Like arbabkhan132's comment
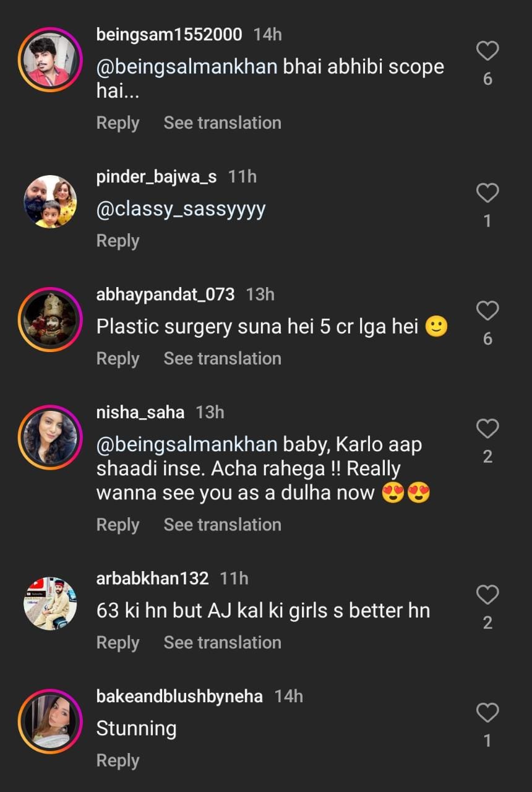 coord(487,595)
